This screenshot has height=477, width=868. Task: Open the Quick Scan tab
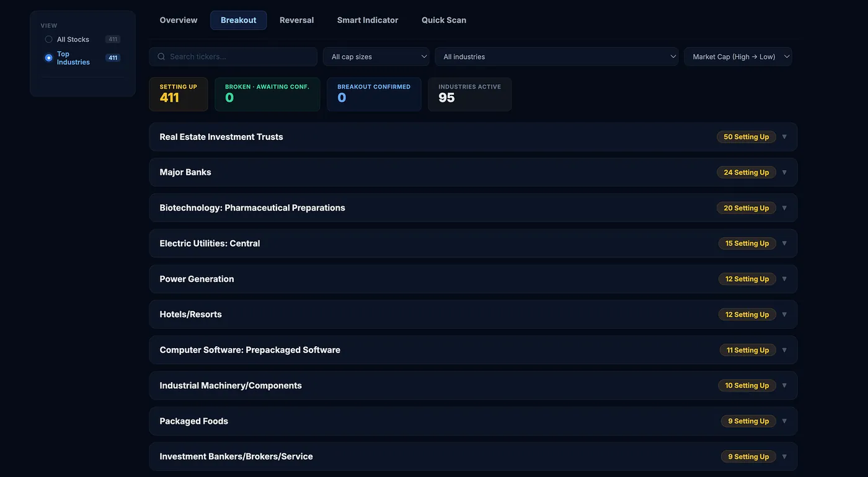point(444,20)
